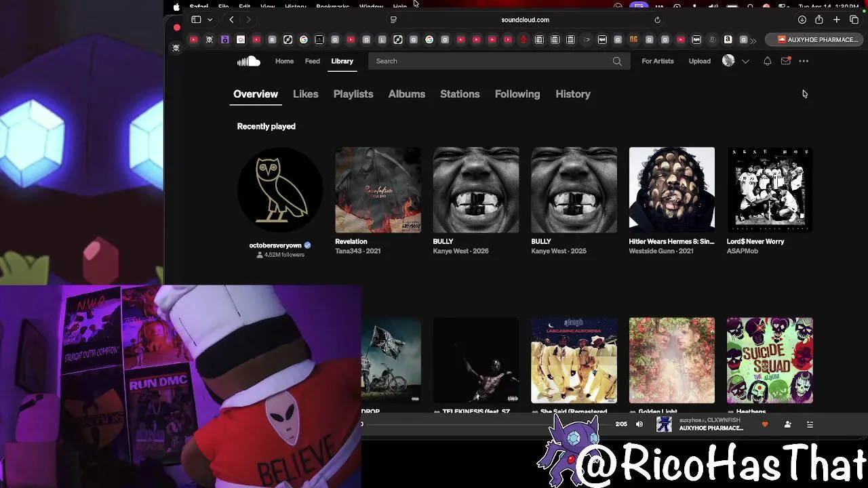Go to the Following tab
The height and width of the screenshot is (488, 868).
pos(517,94)
